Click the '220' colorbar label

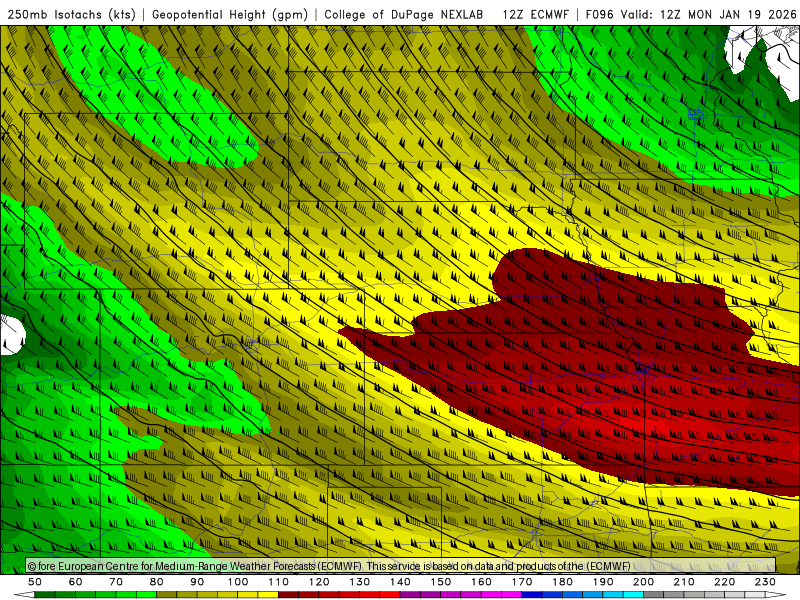pyautogui.click(x=724, y=582)
